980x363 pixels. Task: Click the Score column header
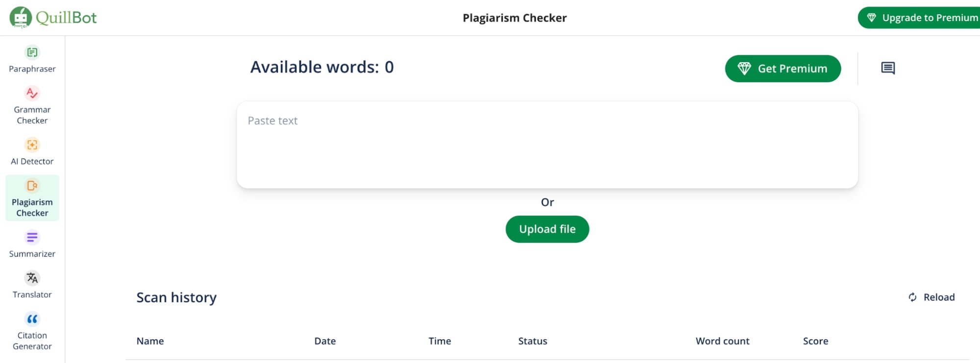click(x=815, y=341)
